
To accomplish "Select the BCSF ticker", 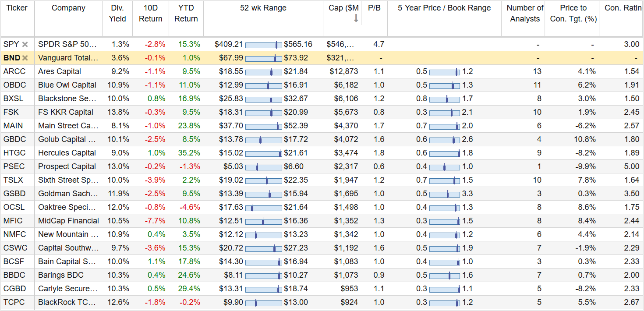I will click(x=14, y=262).
